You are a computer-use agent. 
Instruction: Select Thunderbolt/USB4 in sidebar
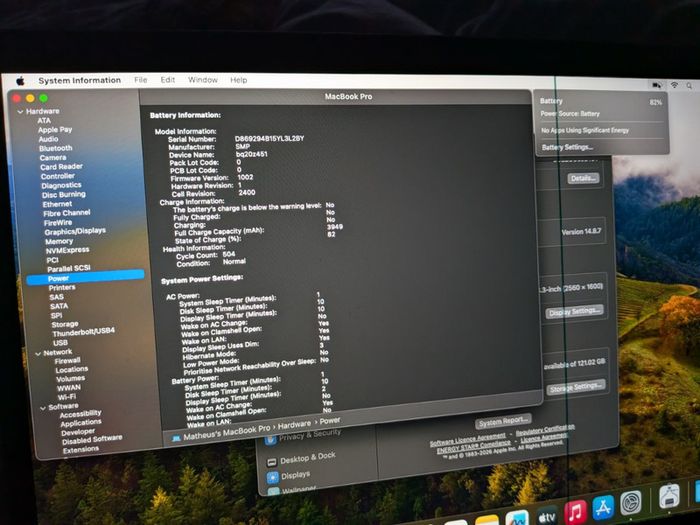[83, 332]
